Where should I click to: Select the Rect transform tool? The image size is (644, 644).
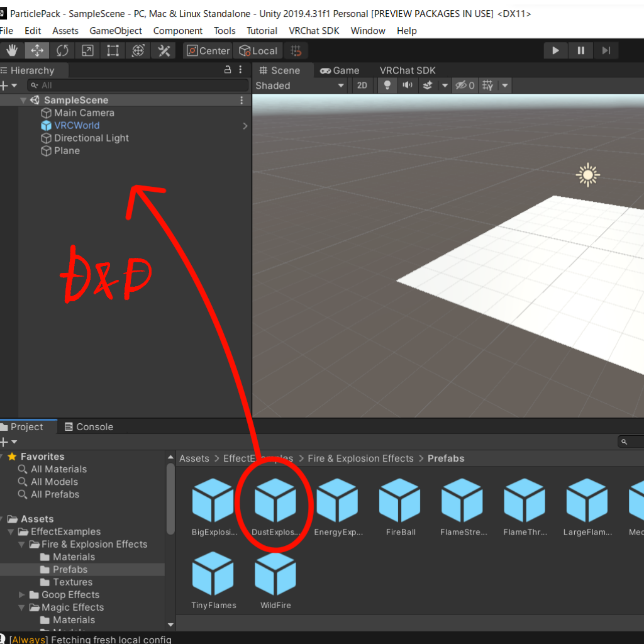(x=113, y=50)
